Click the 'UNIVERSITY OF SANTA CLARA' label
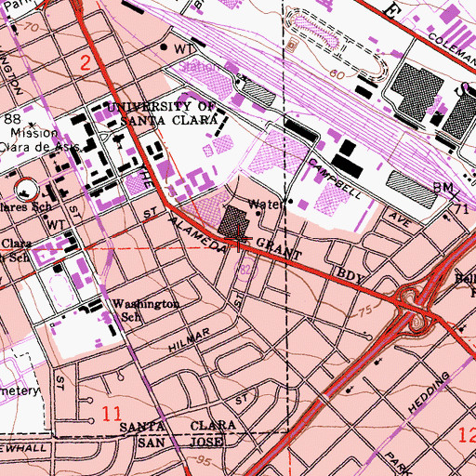The width and height of the screenshot is (476, 476). click(x=163, y=113)
